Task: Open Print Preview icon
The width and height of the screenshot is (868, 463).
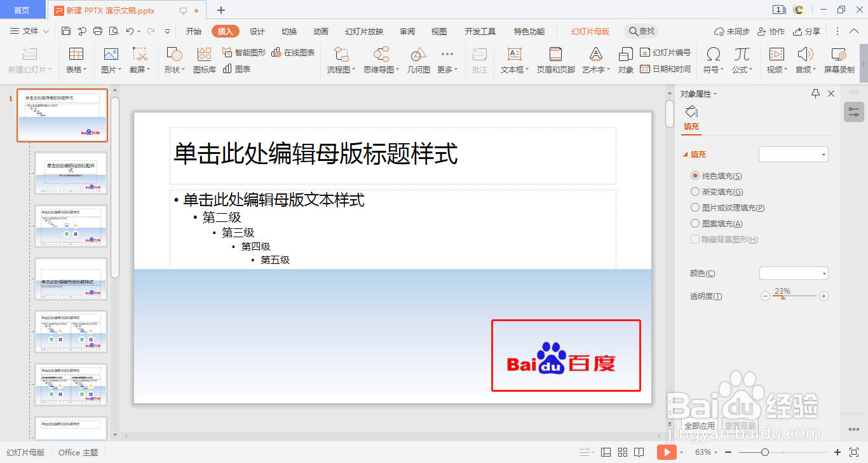Action: coord(114,31)
